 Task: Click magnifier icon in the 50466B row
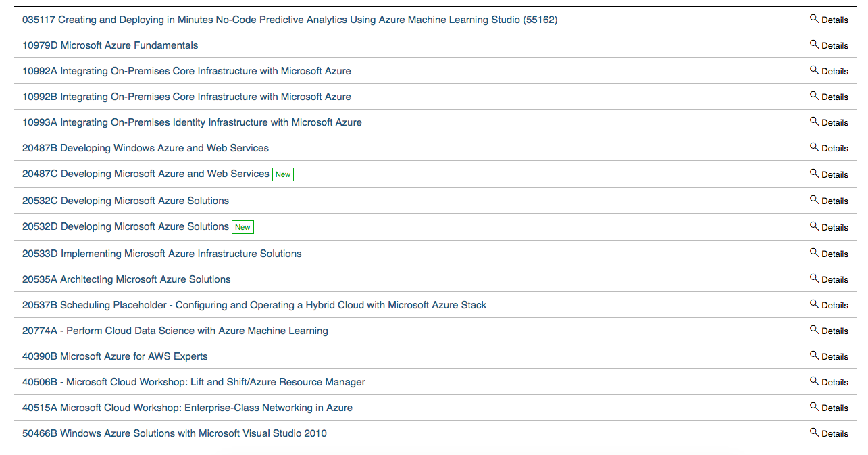pos(814,433)
